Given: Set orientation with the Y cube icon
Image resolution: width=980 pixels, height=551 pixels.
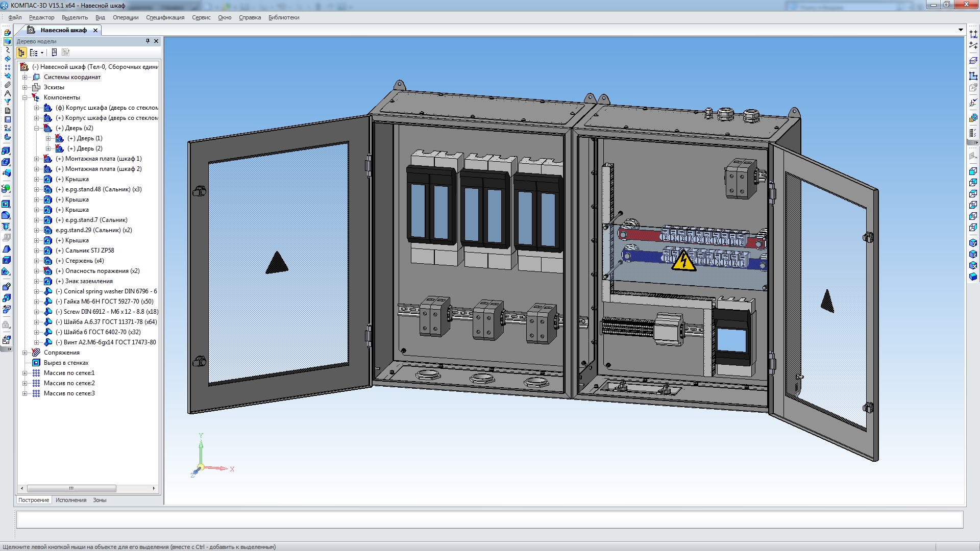Looking at the screenshot, I should [973, 243].
